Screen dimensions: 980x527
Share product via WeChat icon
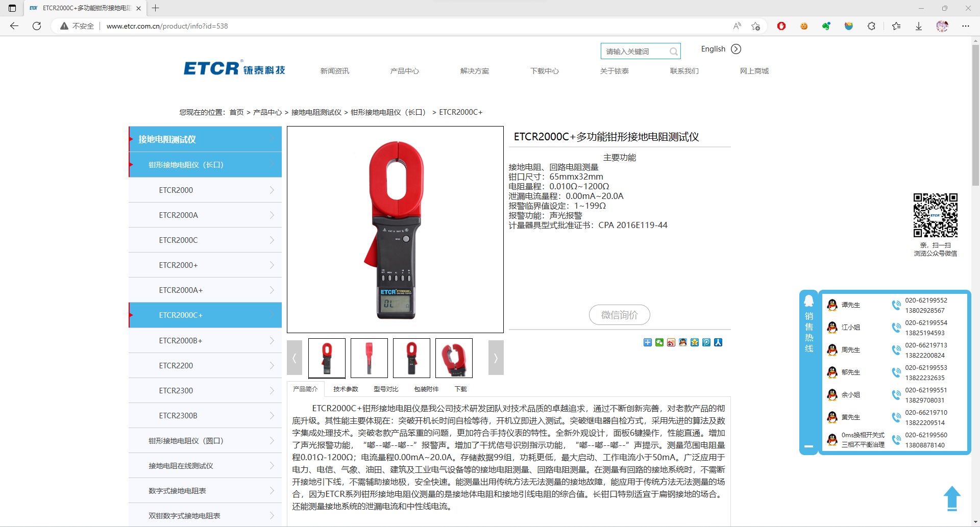659,342
